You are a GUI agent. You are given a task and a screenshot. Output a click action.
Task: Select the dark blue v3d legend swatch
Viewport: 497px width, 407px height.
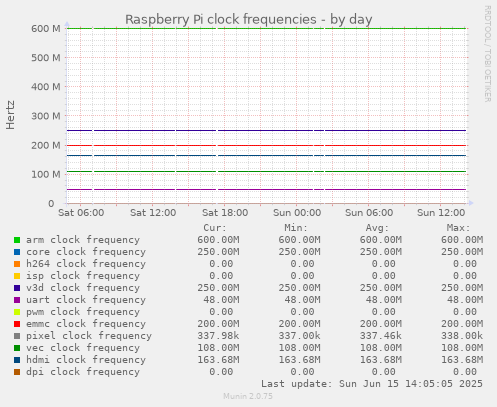[17, 288]
